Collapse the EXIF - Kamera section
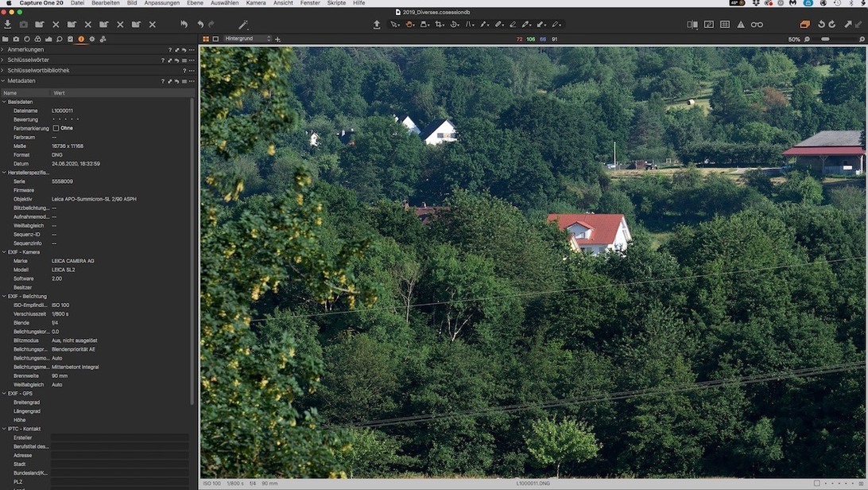This screenshot has width=868, height=490. [3, 252]
